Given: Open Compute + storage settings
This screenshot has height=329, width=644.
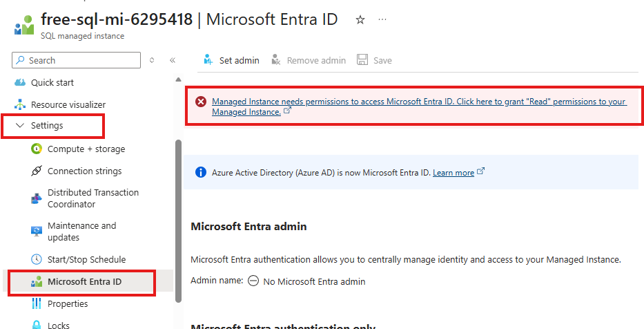Looking at the screenshot, I should point(86,149).
